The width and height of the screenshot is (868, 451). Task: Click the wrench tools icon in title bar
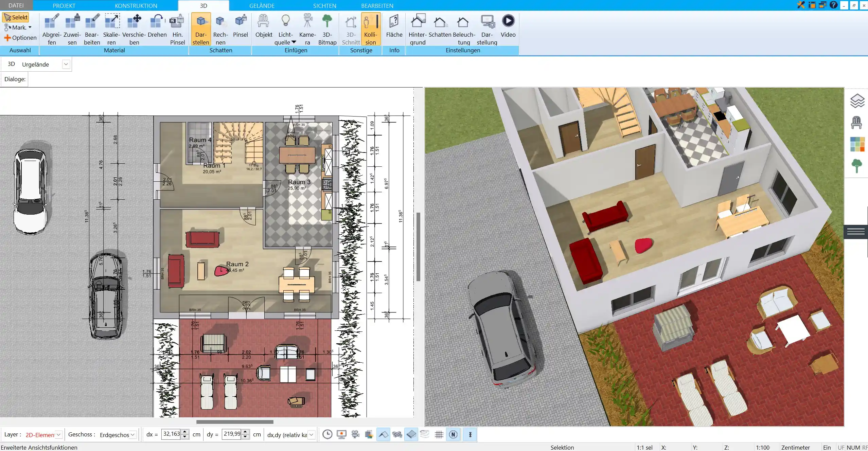801,5
